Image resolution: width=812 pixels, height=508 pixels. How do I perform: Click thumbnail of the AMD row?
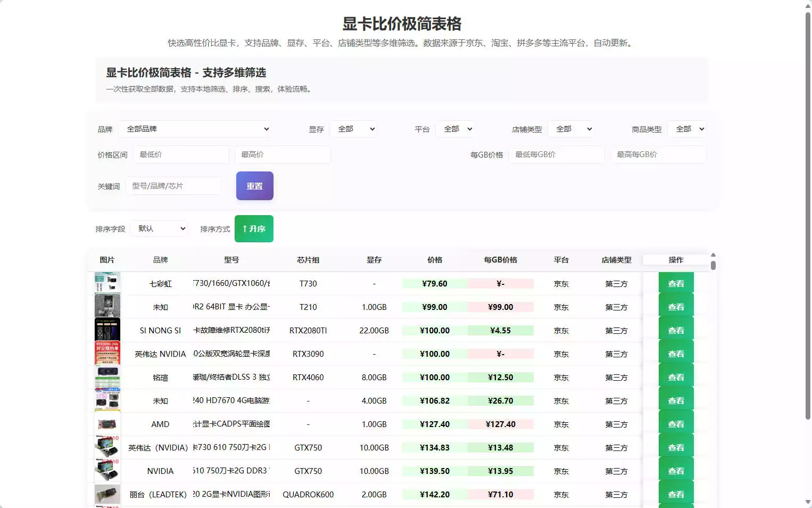(x=107, y=424)
